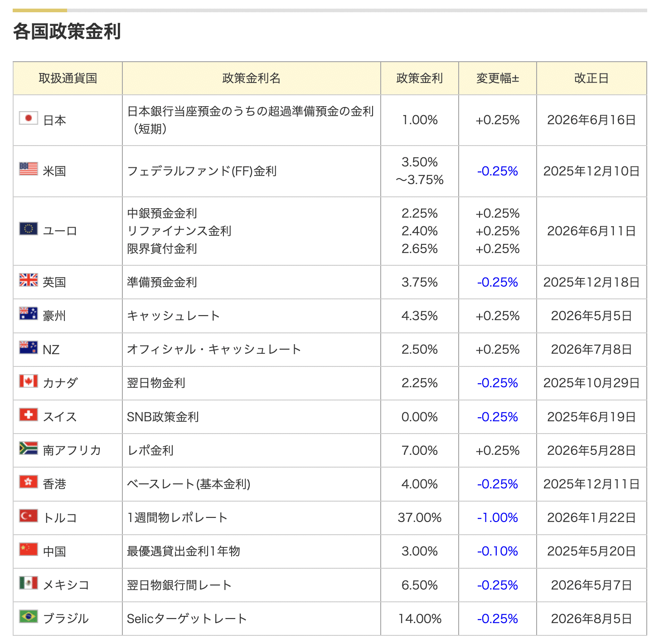Click the 2026年6月11日 revision date
Screen dimensions: 659x644
(x=591, y=231)
